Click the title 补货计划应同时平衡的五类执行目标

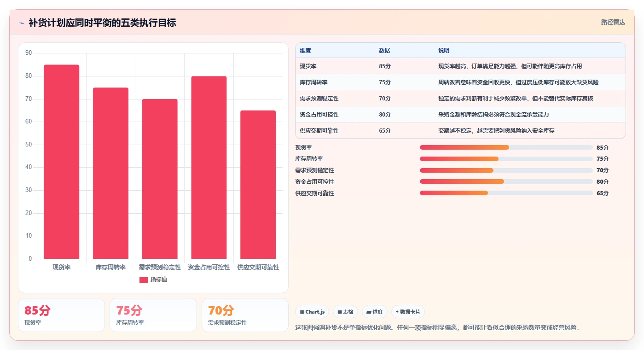(x=102, y=23)
